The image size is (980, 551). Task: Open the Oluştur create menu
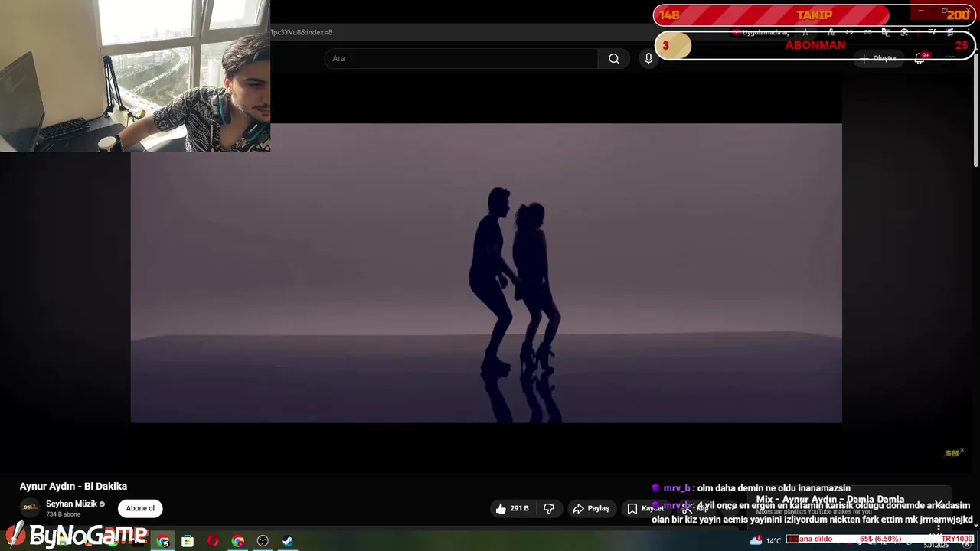(878, 58)
